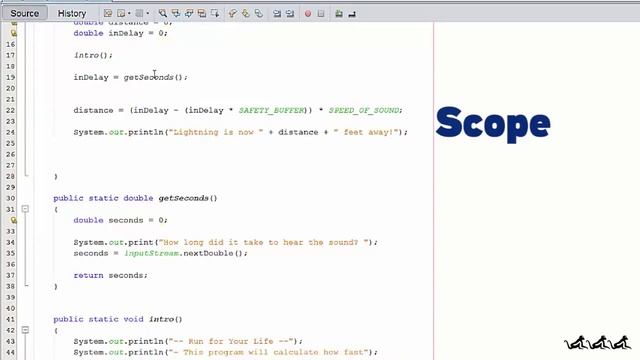Go to Previous Bookmark icon
This screenshot has width=640, height=360.
[233, 13]
